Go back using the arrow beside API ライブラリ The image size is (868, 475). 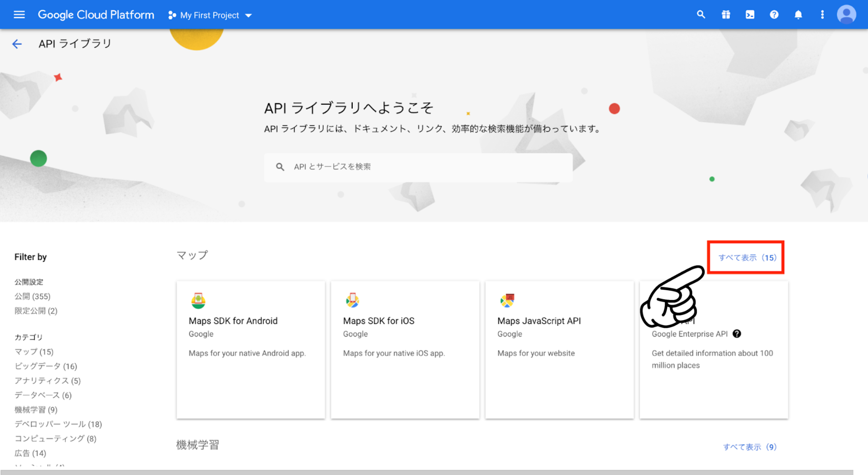tap(17, 44)
